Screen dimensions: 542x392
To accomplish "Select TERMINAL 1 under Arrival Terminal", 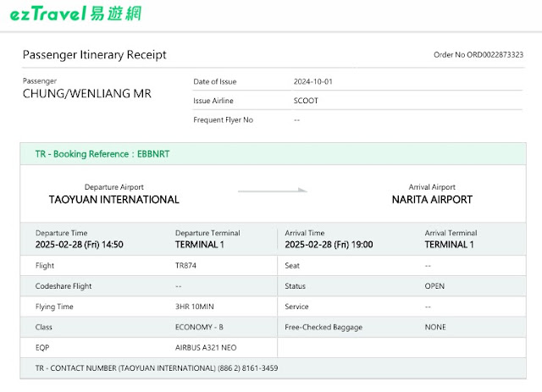I will coord(449,245).
